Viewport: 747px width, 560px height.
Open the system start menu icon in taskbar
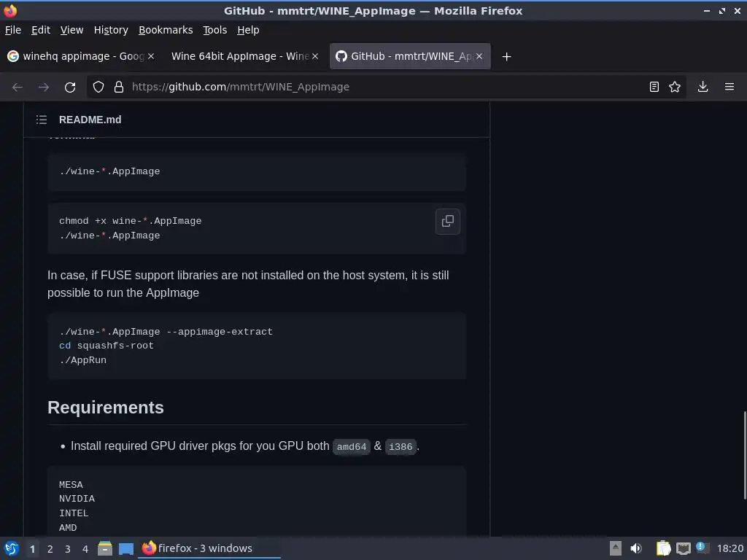click(11, 548)
